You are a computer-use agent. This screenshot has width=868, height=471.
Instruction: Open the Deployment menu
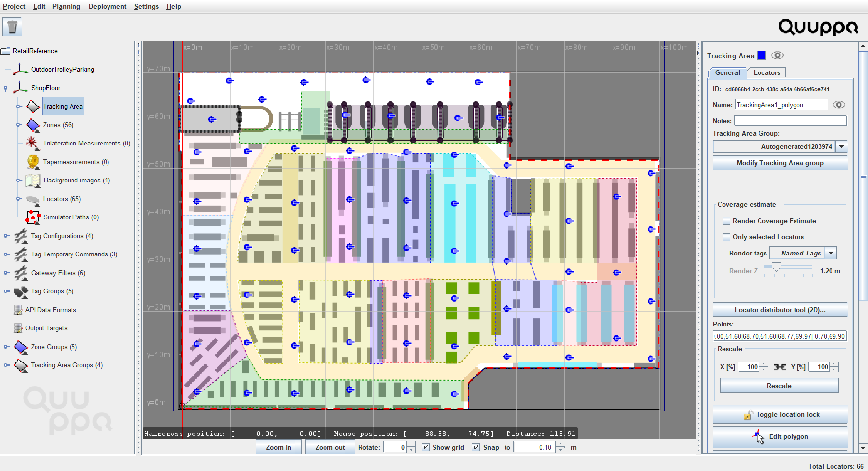(x=108, y=6)
